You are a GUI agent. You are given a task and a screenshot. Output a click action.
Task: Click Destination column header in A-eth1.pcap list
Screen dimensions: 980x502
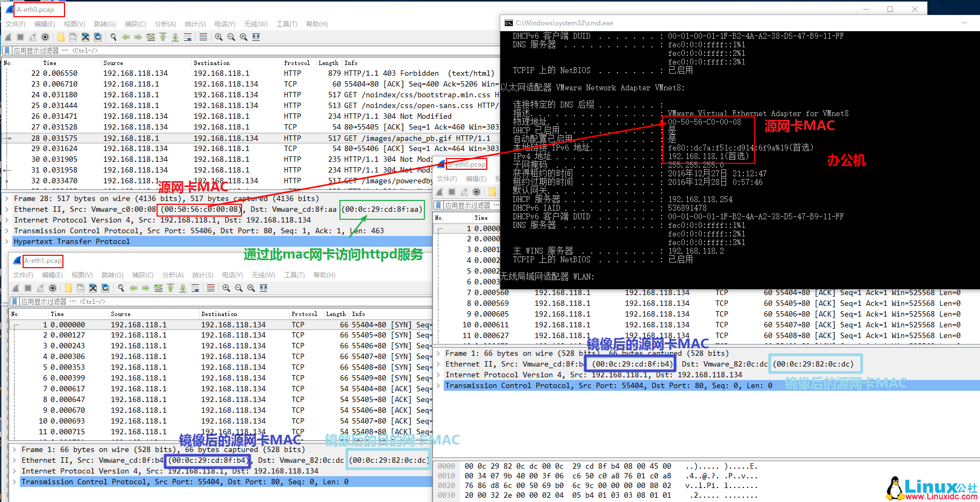click(x=219, y=314)
